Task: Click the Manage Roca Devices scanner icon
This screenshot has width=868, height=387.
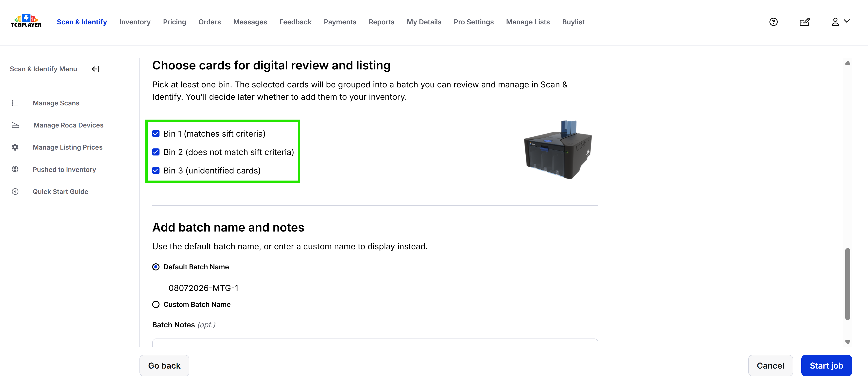Action: tap(15, 125)
